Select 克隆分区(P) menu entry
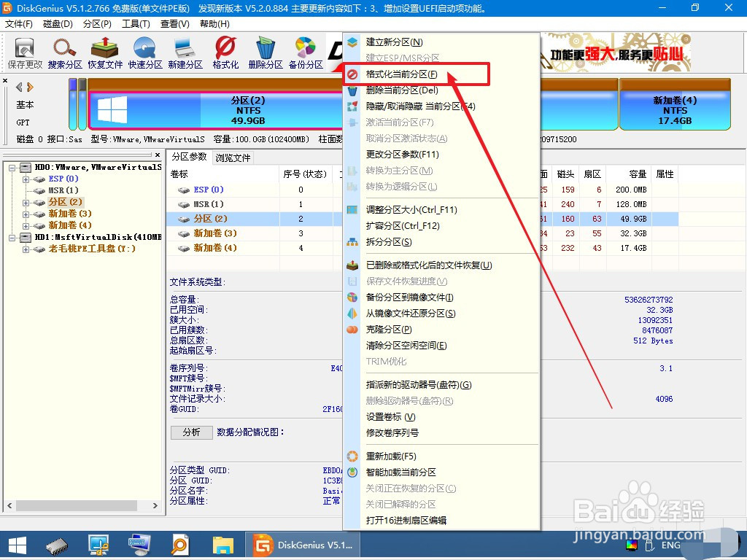The height and width of the screenshot is (560, 747). click(x=441, y=329)
